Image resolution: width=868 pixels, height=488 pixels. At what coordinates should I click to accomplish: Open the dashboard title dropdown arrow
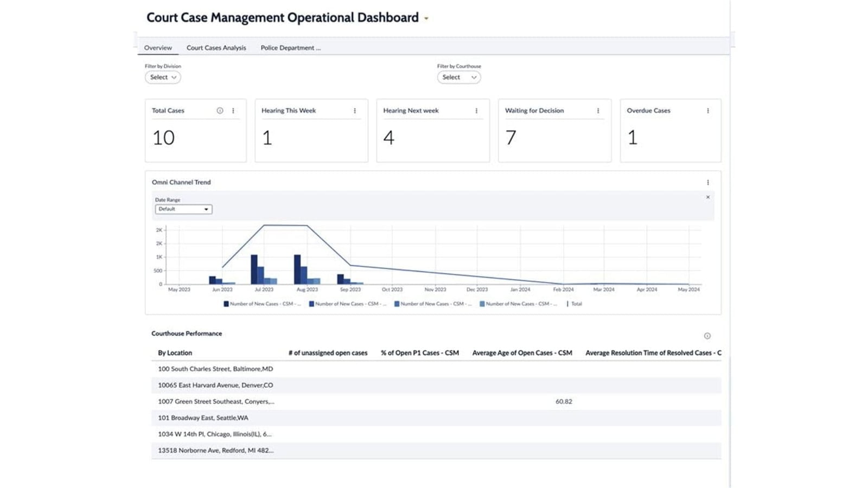click(426, 18)
